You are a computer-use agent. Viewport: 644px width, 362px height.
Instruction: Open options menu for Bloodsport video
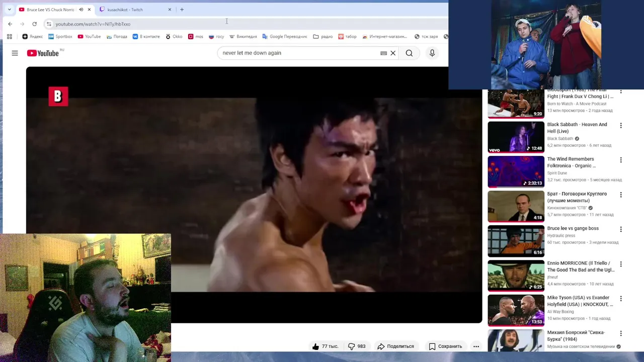pyautogui.click(x=621, y=92)
